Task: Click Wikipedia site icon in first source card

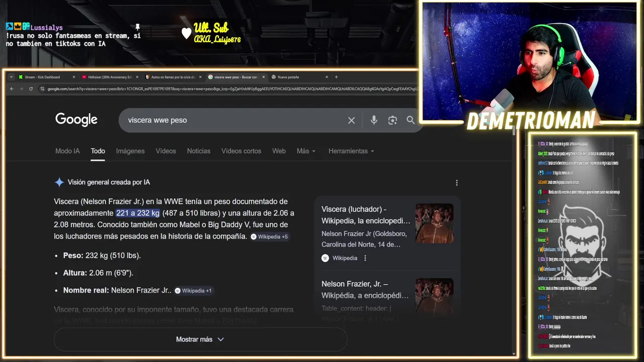Action: point(325,258)
